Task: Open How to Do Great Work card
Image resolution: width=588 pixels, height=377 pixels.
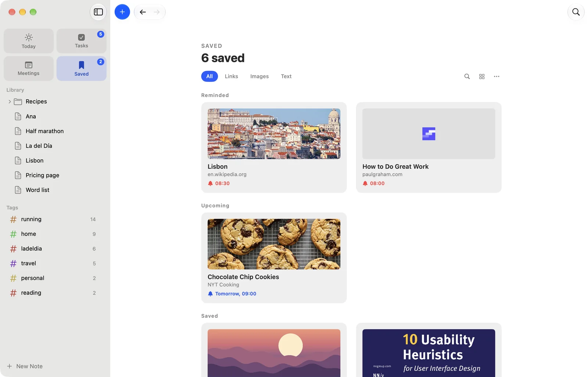Action: 429,147
